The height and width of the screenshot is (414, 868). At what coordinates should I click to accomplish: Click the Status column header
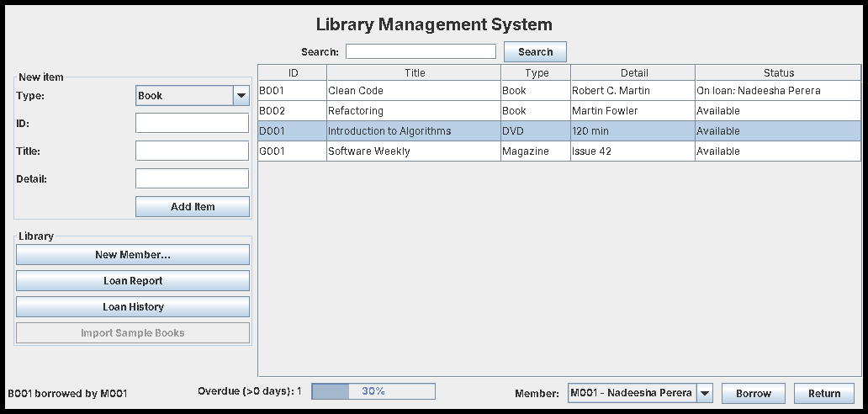(778, 72)
